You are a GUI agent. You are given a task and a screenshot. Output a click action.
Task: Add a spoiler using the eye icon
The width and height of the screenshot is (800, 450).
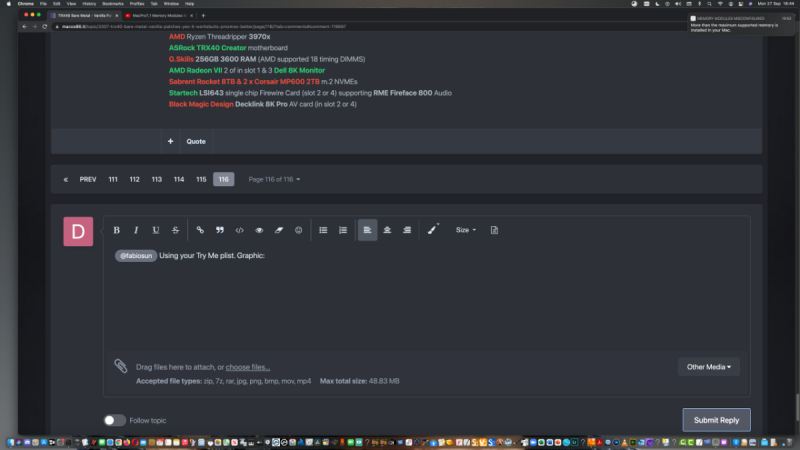pyautogui.click(x=259, y=230)
